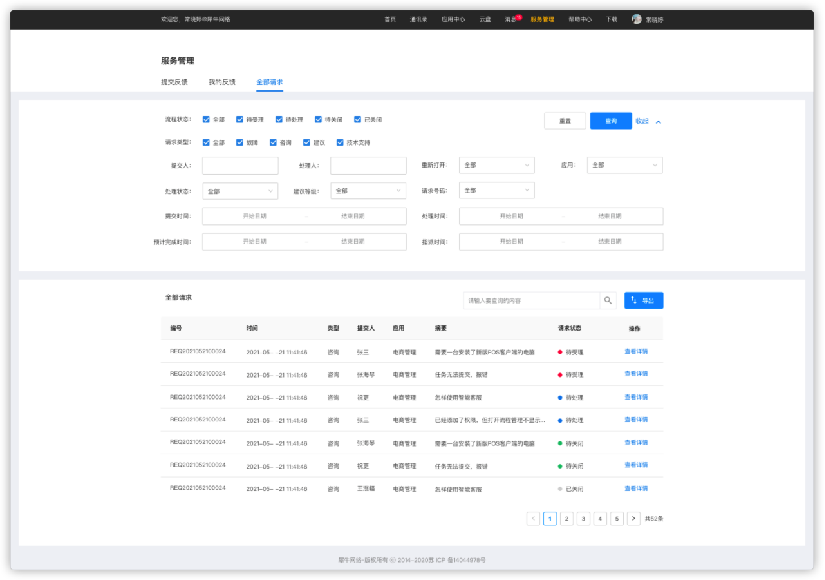Click the 收起 collapse link
Image resolution: width=825 pixels, height=580 pixels.
642,121
